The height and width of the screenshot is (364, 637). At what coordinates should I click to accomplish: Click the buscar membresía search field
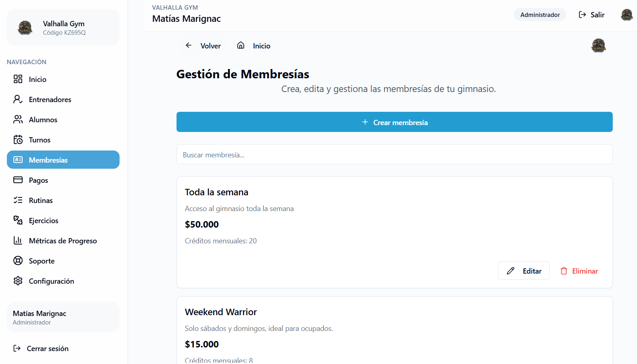[x=394, y=154]
